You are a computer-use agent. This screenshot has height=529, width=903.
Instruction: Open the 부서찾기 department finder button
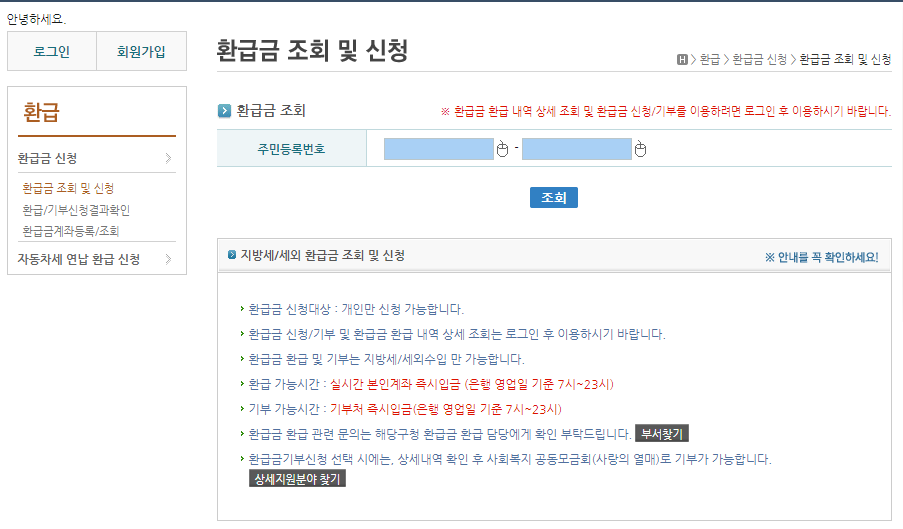[662, 433]
